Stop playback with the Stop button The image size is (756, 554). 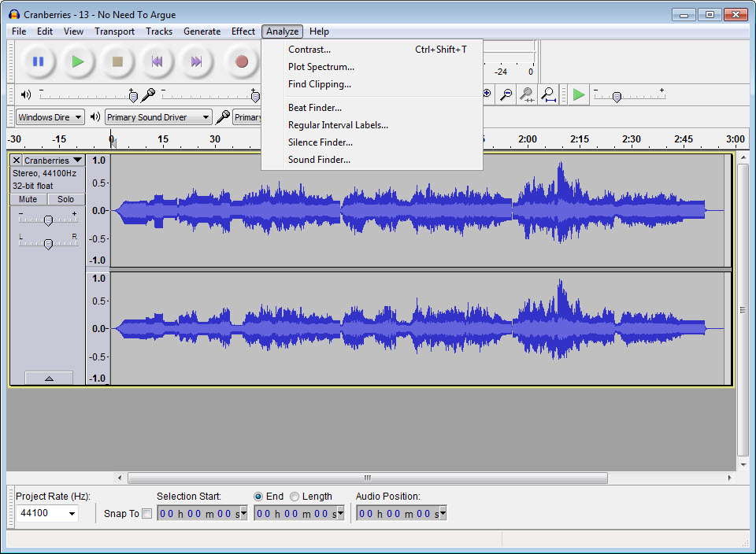117,61
